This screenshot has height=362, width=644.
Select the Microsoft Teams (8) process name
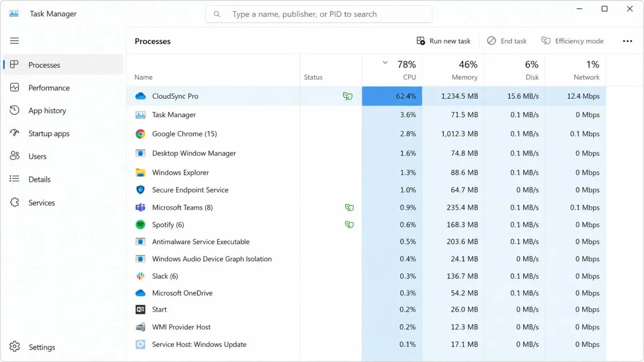point(182,208)
